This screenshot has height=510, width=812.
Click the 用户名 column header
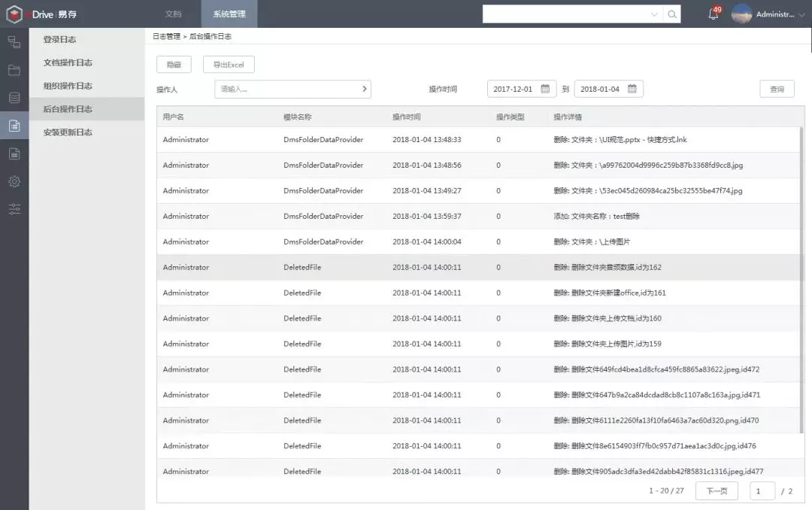tap(174, 117)
